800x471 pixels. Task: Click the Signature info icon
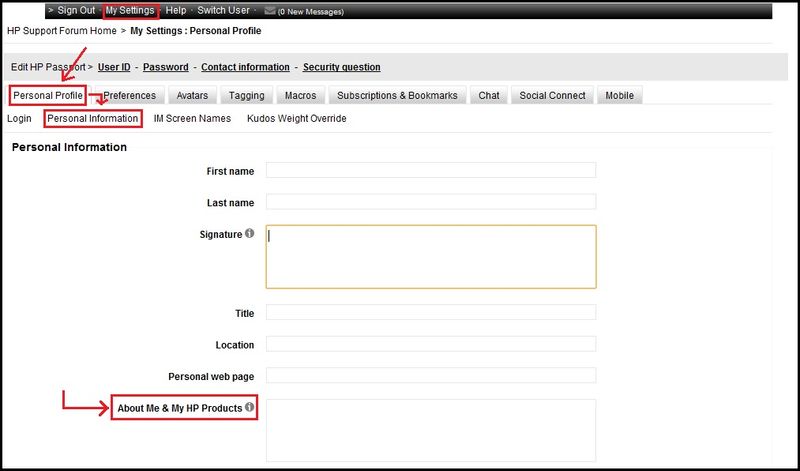pyautogui.click(x=249, y=233)
